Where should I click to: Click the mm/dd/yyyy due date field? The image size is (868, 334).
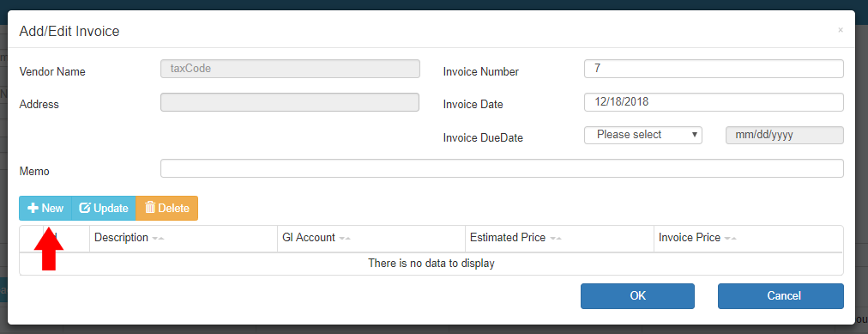785,135
